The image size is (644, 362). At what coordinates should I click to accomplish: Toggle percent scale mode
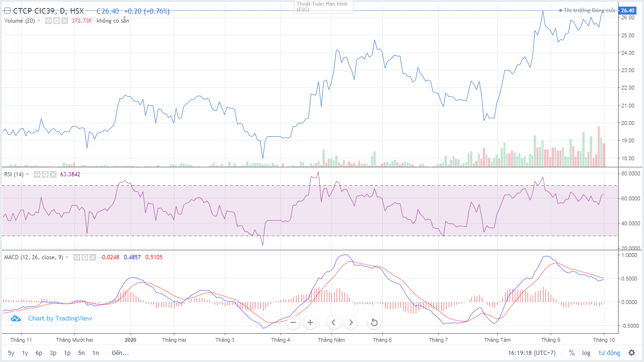point(572,353)
